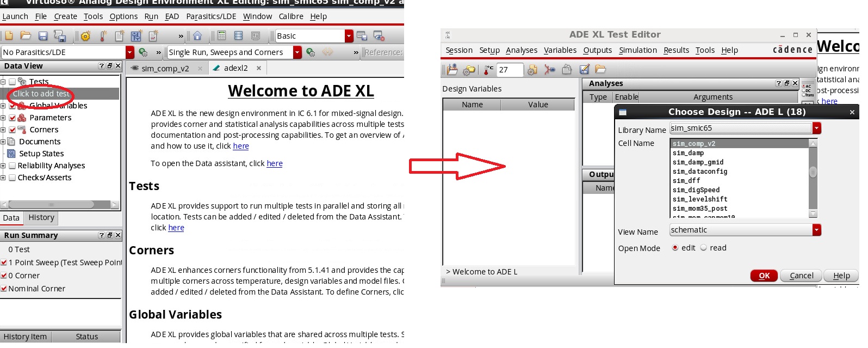Open the Basic workspace dropdown
The image size is (868, 348).
click(x=349, y=36)
